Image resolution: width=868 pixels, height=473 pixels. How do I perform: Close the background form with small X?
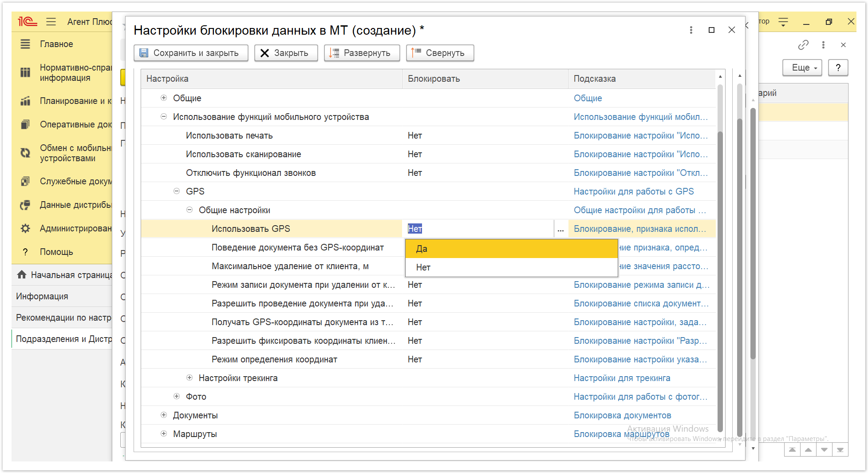[x=843, y=45]
